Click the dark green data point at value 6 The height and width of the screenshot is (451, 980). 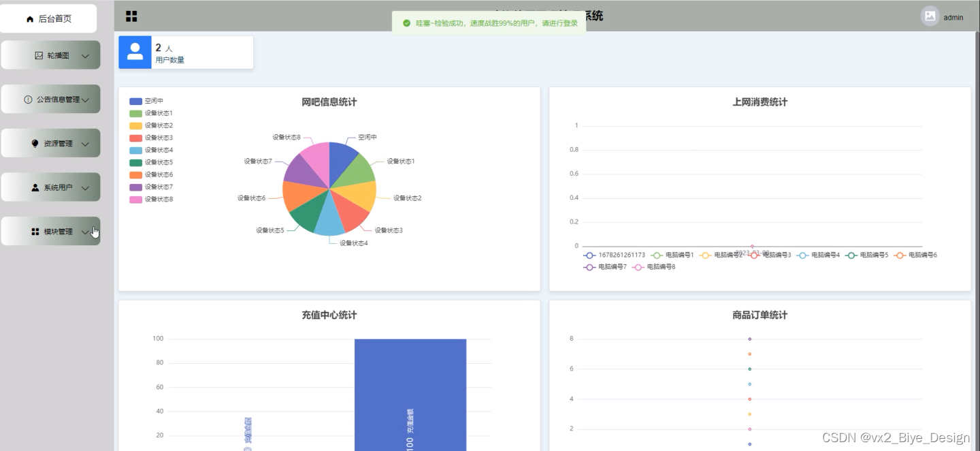coord(750,369)
